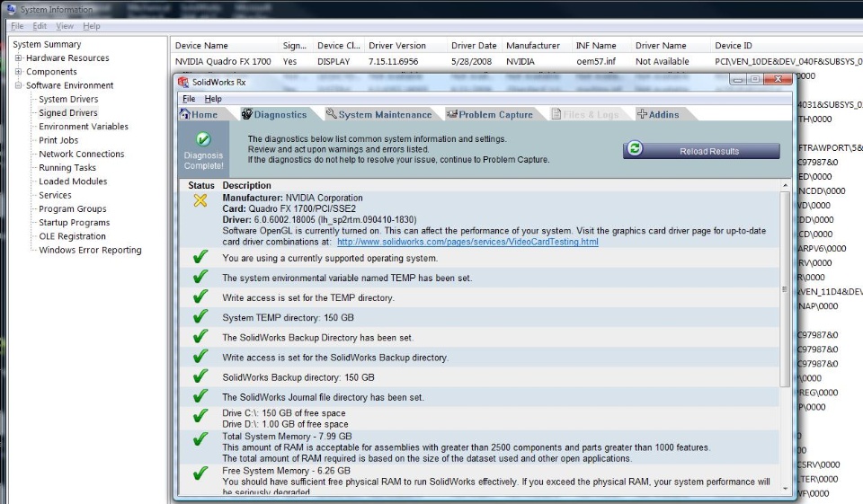This screenshot has height=504, width=863.
Task: Select Windows Error Reporting tree item
Action: [x=90, y=251]
